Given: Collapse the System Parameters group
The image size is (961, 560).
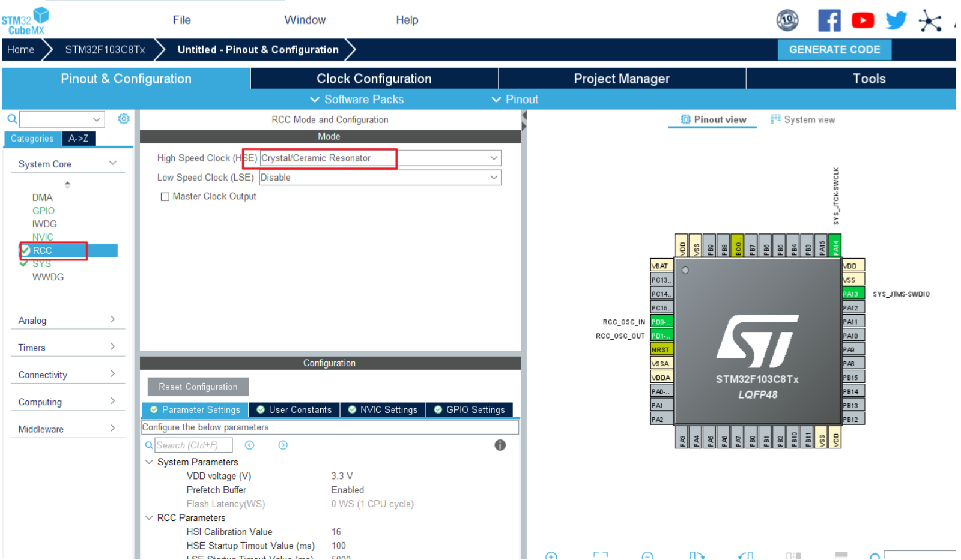Looking at the screenshot, I should click(x=149, y=462).
